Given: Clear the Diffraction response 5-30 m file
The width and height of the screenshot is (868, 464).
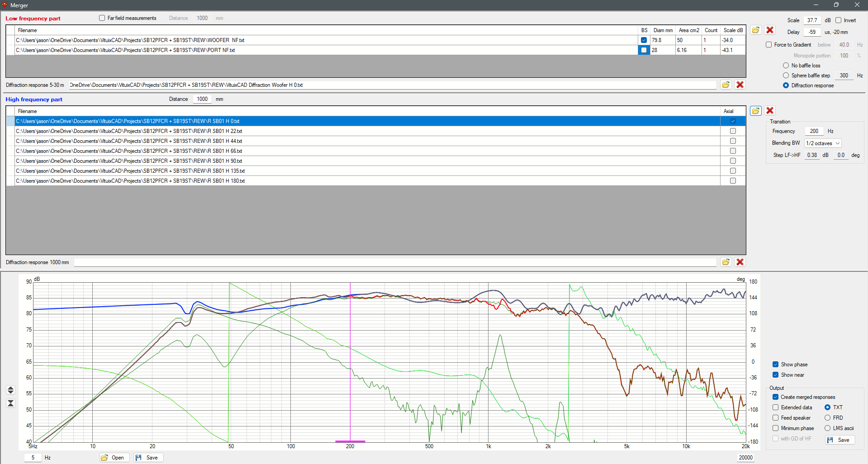Looking at the screenshot, I should 740,85.
